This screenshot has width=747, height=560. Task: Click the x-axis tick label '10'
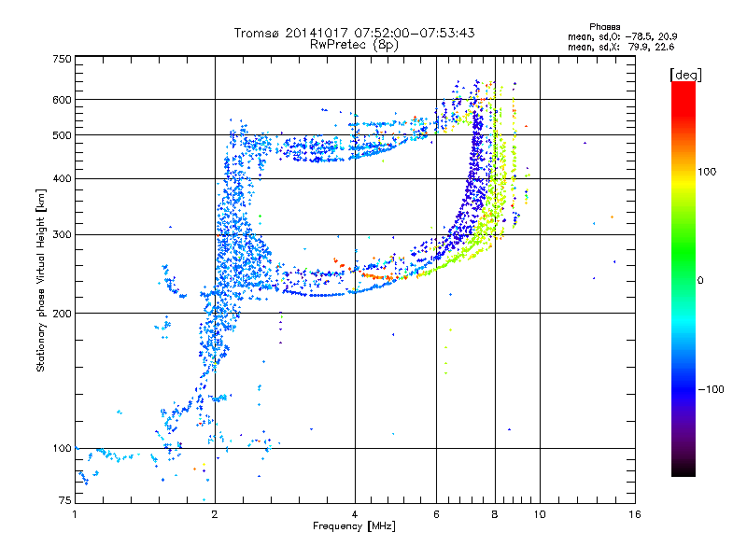click(x=540, y=514)
